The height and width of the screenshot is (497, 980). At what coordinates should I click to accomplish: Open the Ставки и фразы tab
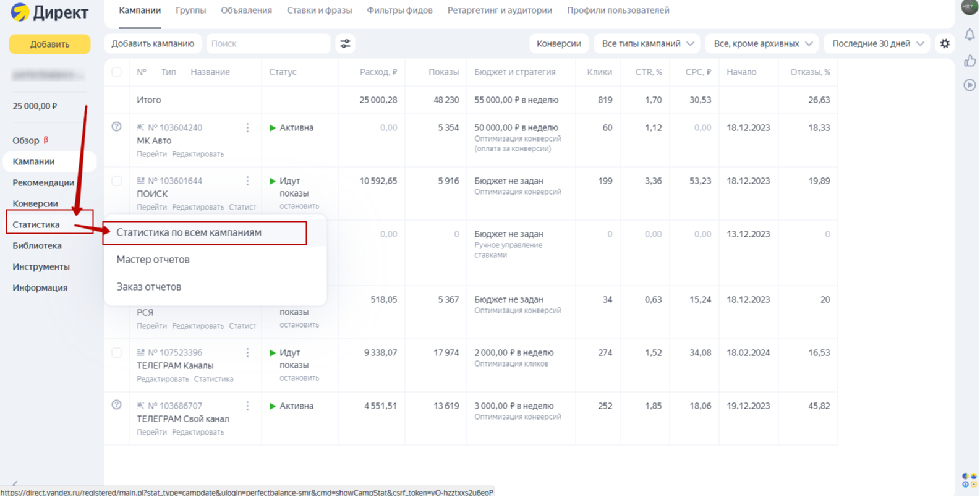click(319, 11)
